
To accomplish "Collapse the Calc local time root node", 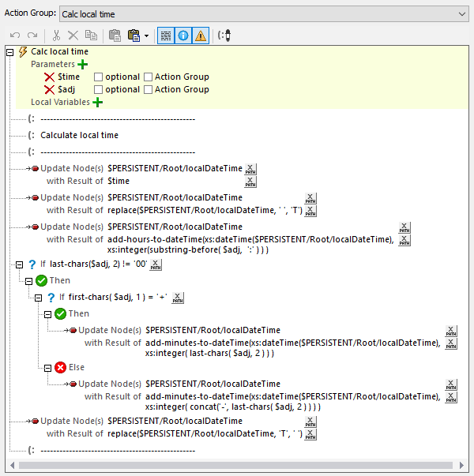I will click(9, 51).
